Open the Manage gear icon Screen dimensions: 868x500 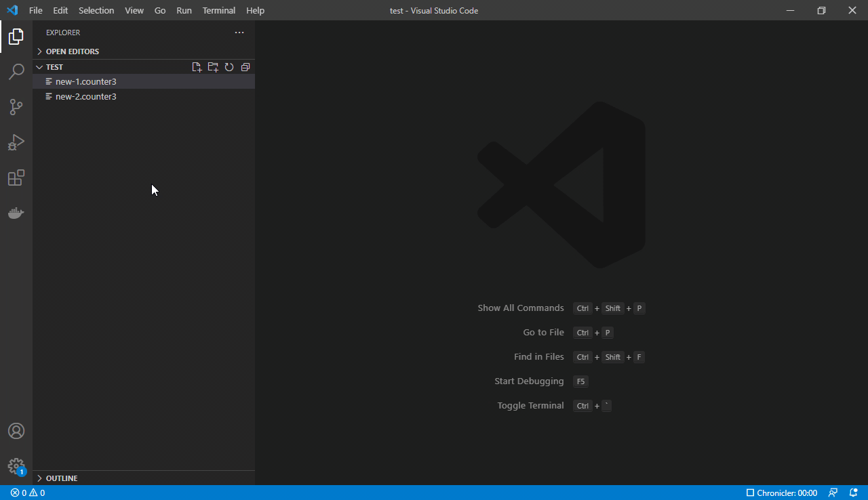click(x=16, y=466)
